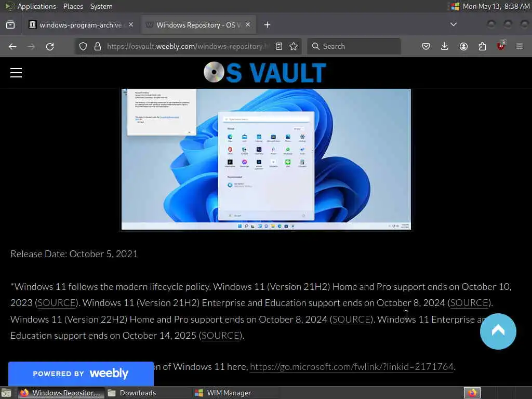The width and height of the screenshot is (532, 399).
Task: Click the Firefox workspace switcher icon
Action: [x=472, y=393]
